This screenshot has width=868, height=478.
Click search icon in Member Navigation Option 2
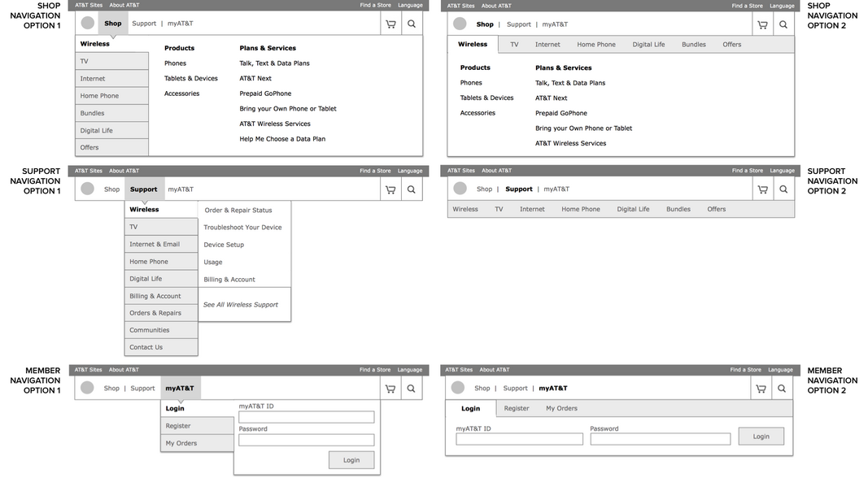coord(781,389)
